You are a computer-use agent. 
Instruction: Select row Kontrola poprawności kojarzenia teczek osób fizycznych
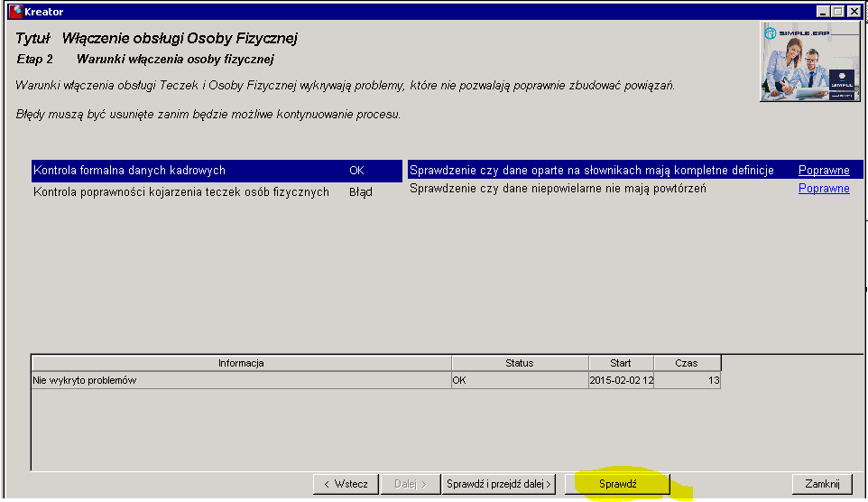click(217, 192)
